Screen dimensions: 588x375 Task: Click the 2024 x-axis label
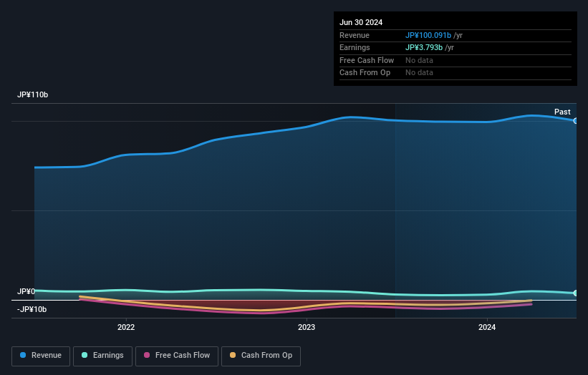pyautogui.click(x=487, y=327)
